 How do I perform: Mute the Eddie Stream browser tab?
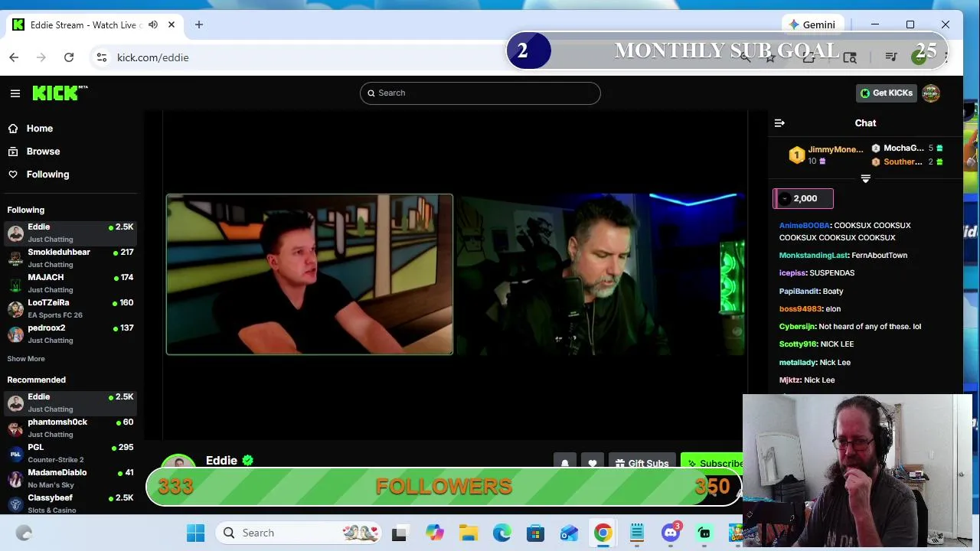point(153,24)
